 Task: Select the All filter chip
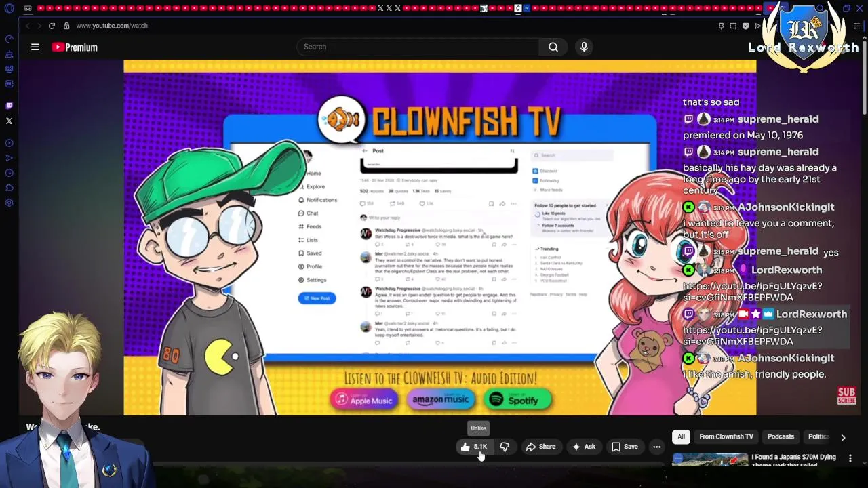point(681,437)
